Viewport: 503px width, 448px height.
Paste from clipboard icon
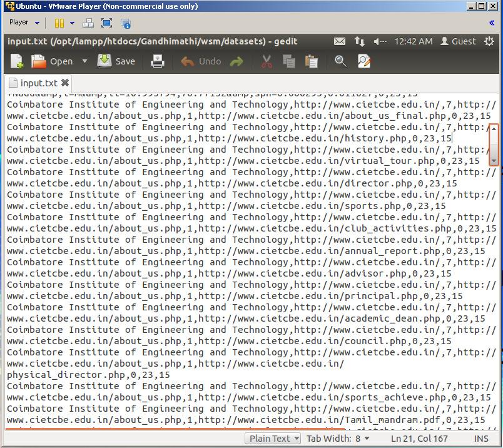[x=311, y=61]
